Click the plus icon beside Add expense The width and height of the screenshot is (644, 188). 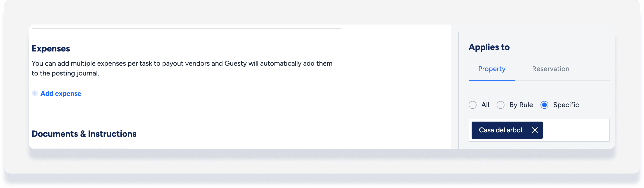[x=35, y=93]
